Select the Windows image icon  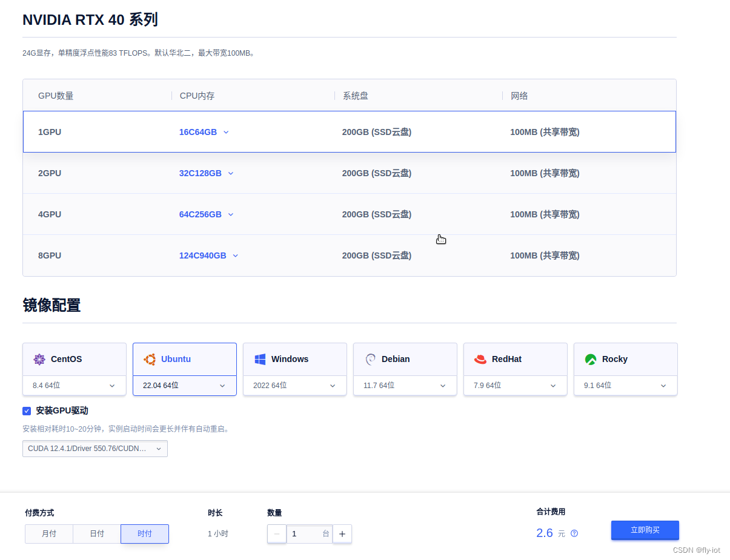tap(260, 359)
